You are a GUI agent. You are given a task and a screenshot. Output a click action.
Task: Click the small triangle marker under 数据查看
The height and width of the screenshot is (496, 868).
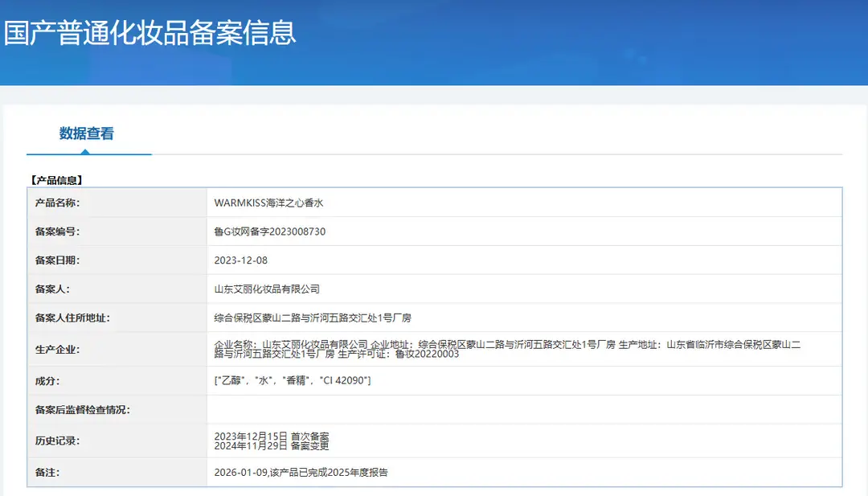(84, 152)
